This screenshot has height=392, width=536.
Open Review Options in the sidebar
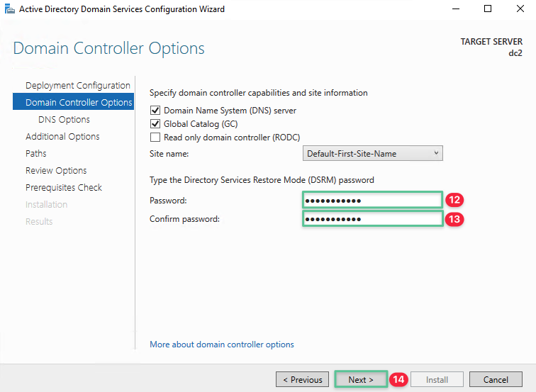click(56, 171)
